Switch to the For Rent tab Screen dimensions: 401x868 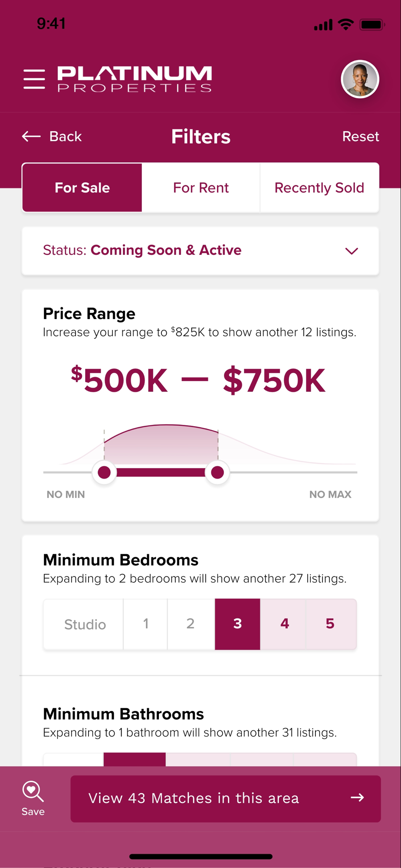click(200, 188)
